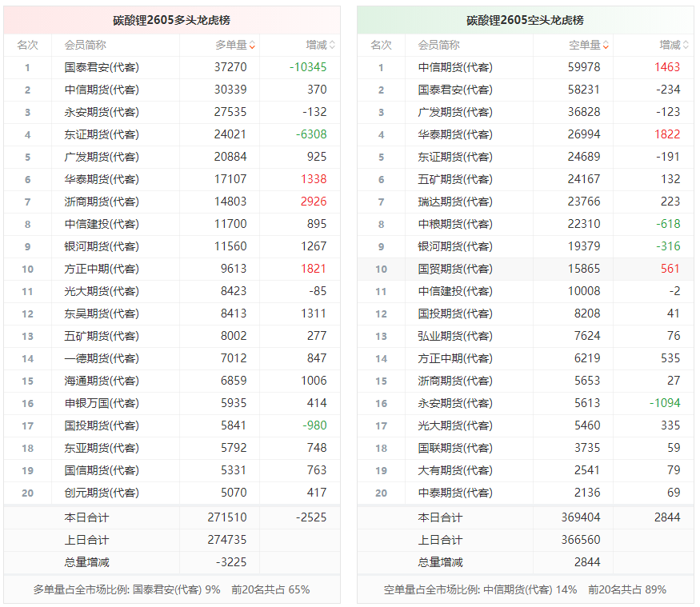Click the 碳酸锂2605多头龙虎榜 table title
Viewport: 700px width, 607px height.
171,20
